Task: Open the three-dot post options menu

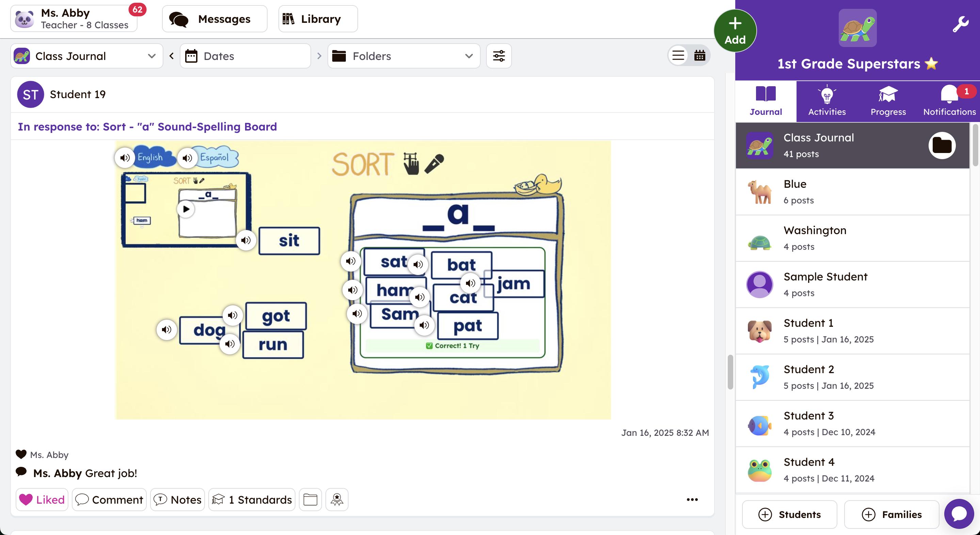Action: (x=692, y=499)
